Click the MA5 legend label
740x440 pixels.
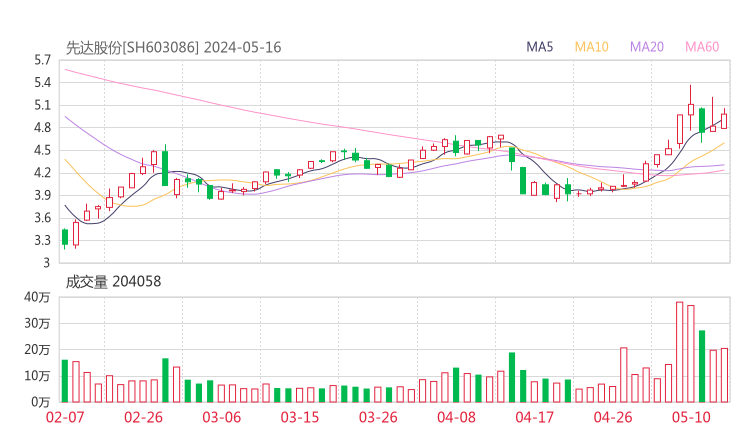[x=539, y=47]
